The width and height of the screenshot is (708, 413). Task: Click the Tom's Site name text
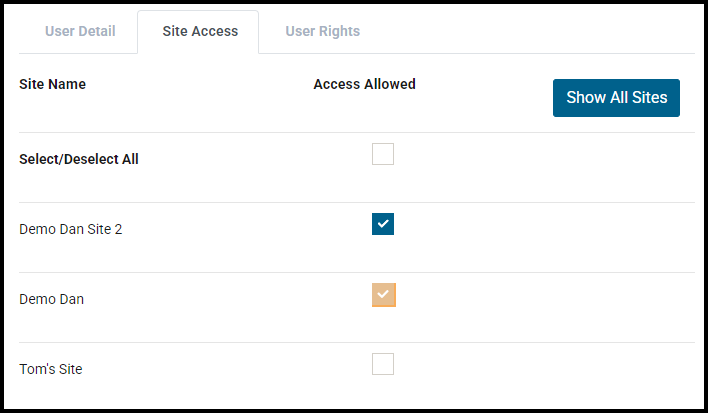click(51, 369)
